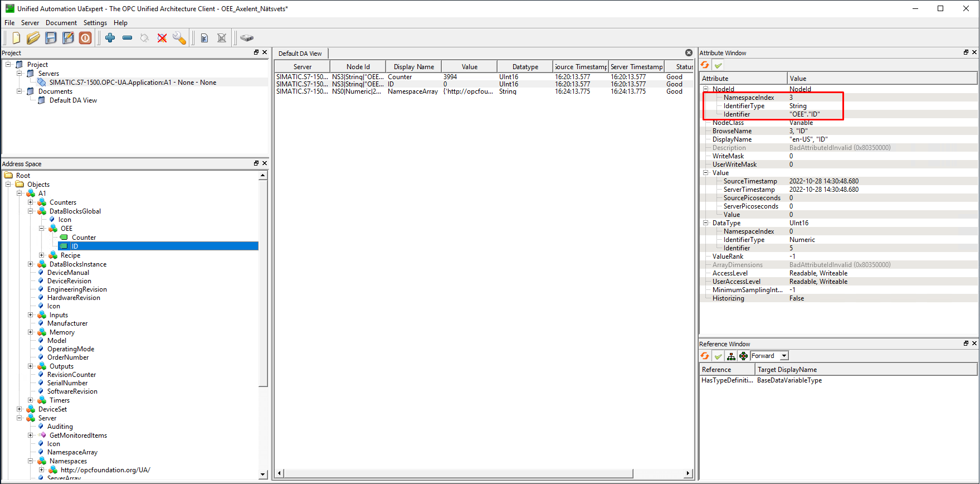
Task: Click the blue minus Remove Server icon
Action: coord(127,38)
